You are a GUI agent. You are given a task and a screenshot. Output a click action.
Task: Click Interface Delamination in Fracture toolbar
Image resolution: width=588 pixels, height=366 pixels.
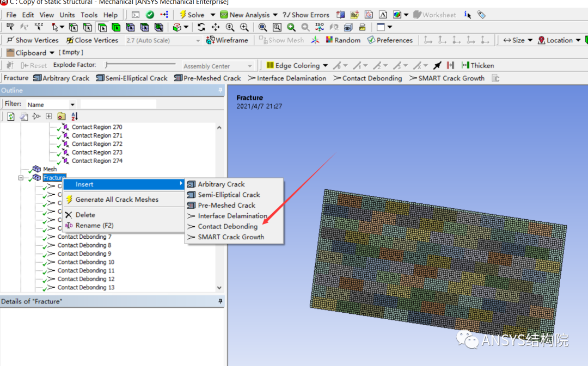click(287, 78)
